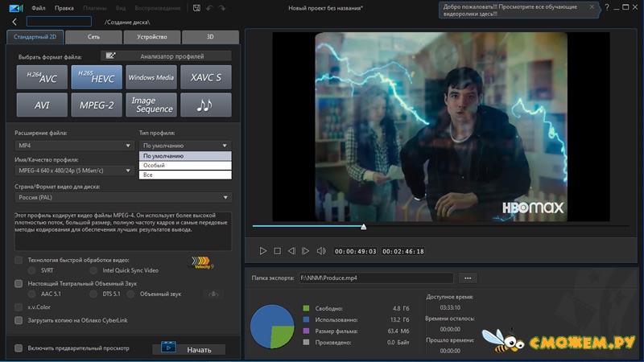Click the empty field beside back arrow
The height and width of the screenshot is (362, 644).
click(x=59, y=22)
